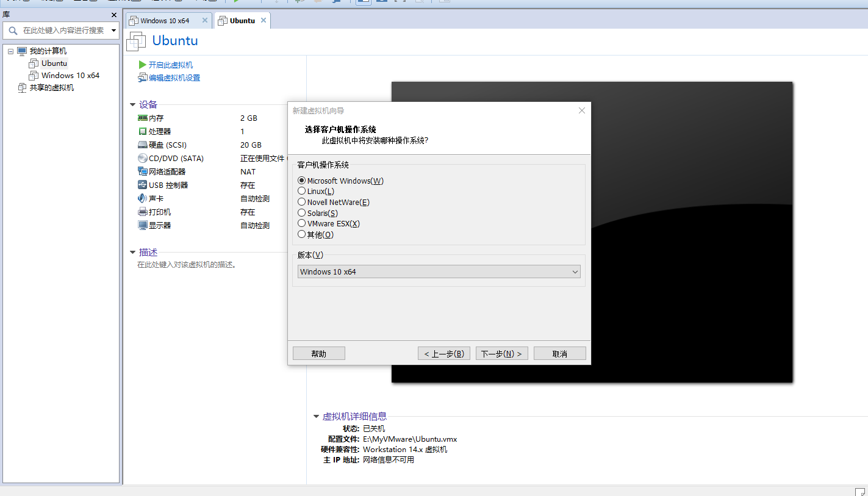
Task: Collapse the 虚拟机详细信息 section
Action: coord(316,417)
